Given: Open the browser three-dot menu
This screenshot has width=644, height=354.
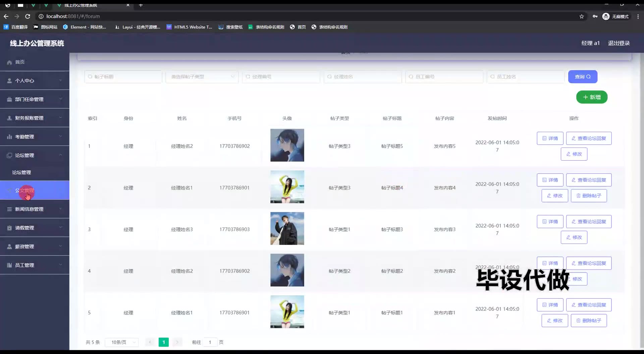Looking at the screenshot, I should pyautogui.click(x=638, y=16).
